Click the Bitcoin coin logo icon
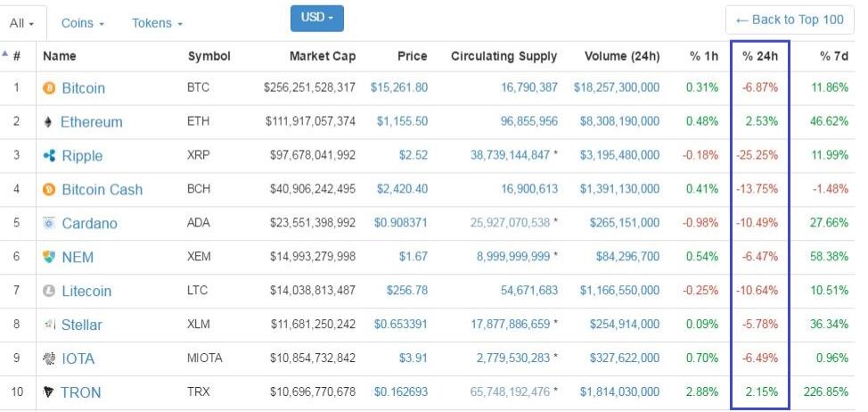This screenshot has width=868, height=412. click(x=50, y=88)
